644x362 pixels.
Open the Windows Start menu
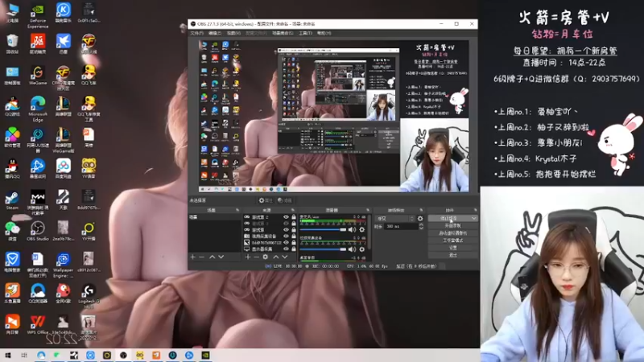(8, 355)
